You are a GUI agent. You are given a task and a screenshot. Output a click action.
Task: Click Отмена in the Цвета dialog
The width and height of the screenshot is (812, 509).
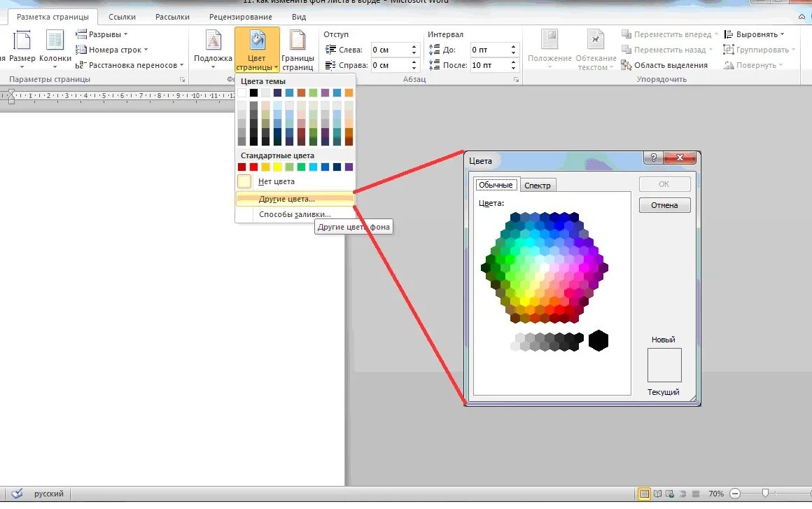click(x=664, y=205)
